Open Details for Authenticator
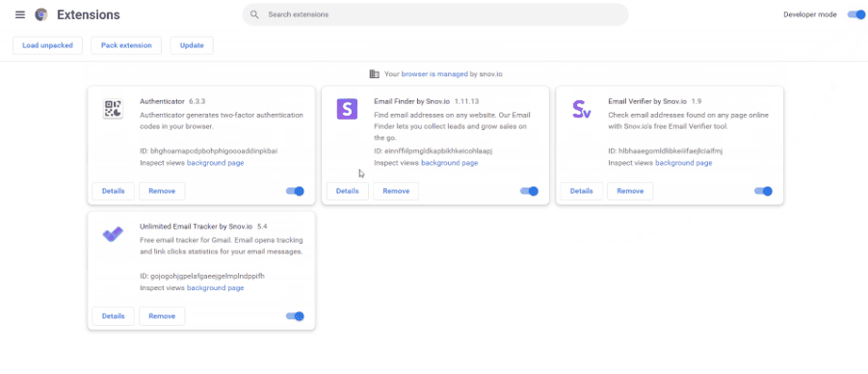 [x=113, y=191]
